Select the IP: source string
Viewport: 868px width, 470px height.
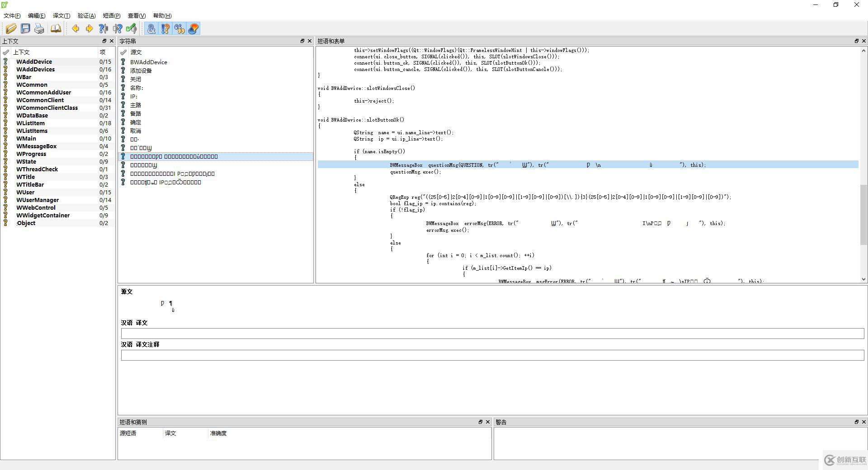[216, 96]
